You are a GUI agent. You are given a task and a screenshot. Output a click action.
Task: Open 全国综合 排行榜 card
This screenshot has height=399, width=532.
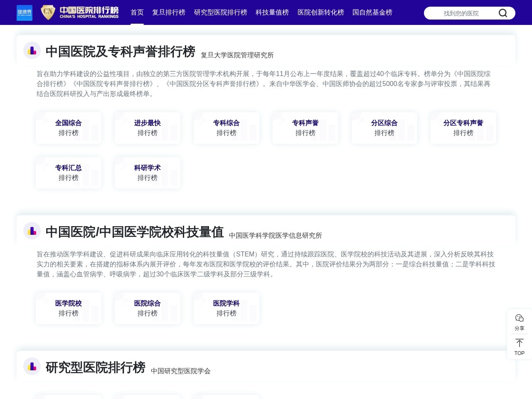pyautogui.click(x=69, y=128)
